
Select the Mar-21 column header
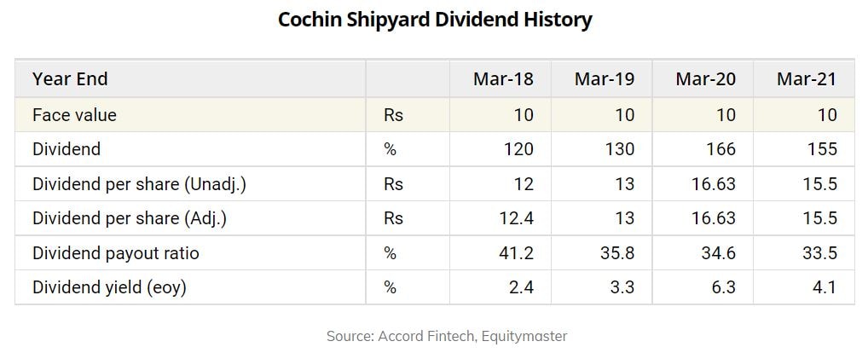[x=807, y=80]
